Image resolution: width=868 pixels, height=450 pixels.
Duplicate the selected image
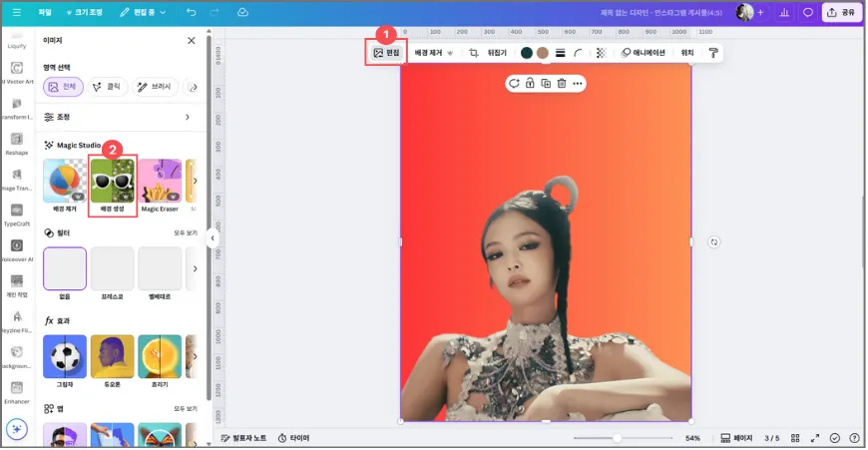[x=546, y=83]
